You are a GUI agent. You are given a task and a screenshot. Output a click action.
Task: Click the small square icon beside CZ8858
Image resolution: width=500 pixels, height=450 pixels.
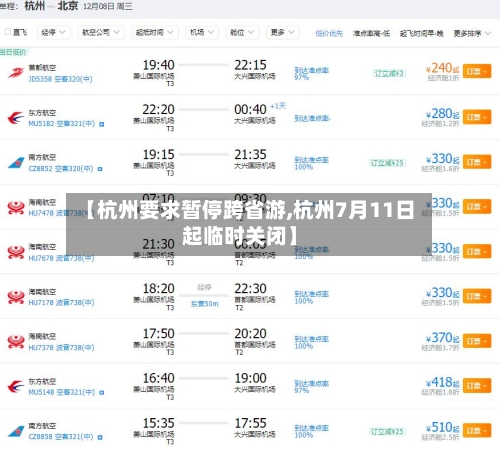pos(100,437)
